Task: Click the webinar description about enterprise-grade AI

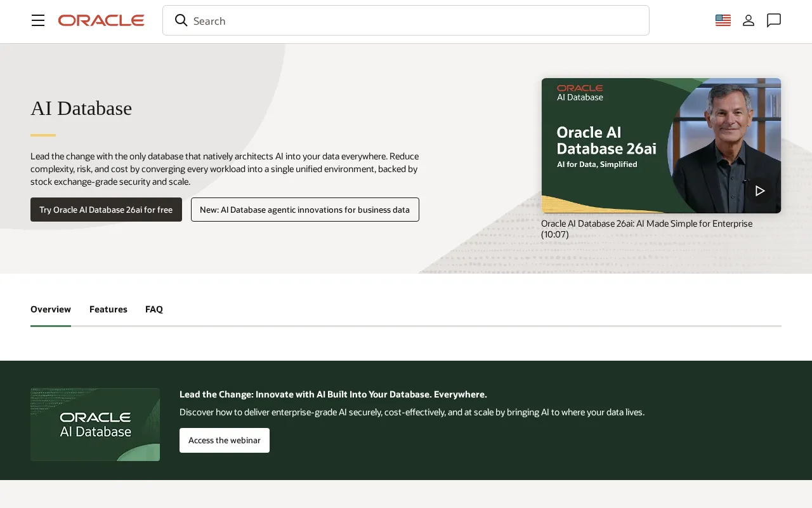Action: pyautogui.click(x=412, y=412)
